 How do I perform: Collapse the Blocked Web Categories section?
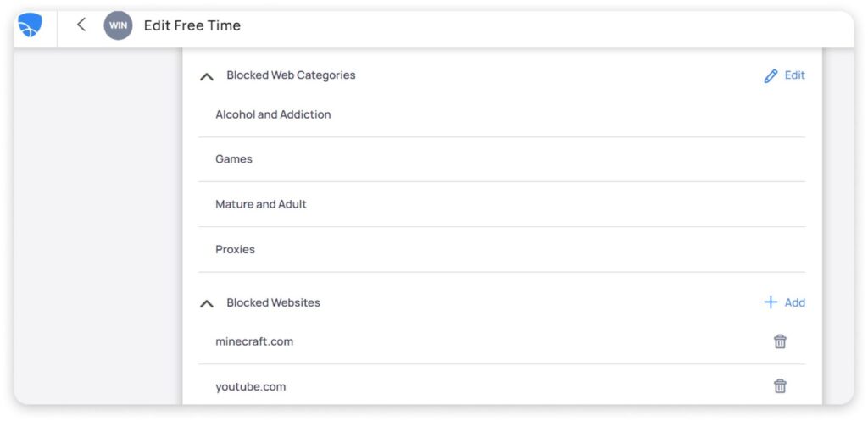point(206,76)
